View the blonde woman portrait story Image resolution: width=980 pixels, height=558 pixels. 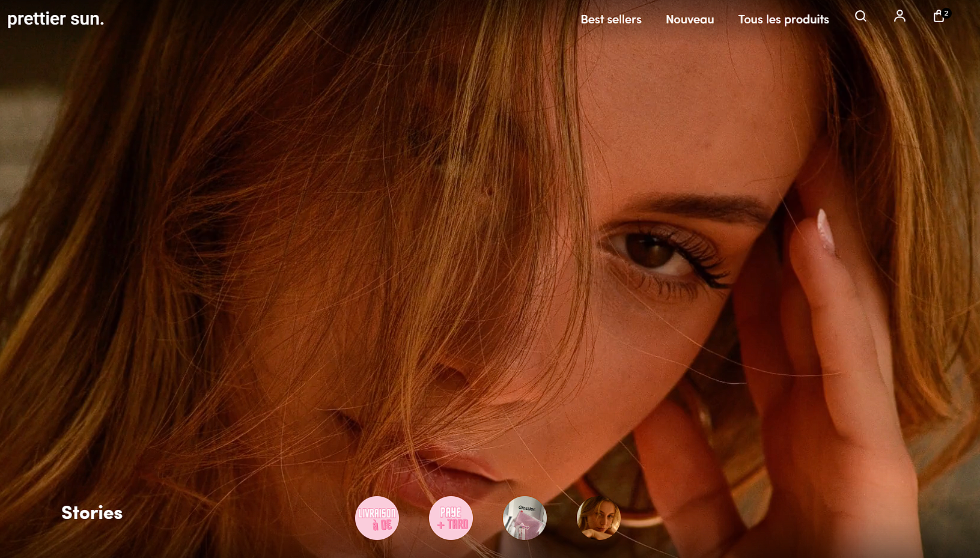[x=598, y=518]
